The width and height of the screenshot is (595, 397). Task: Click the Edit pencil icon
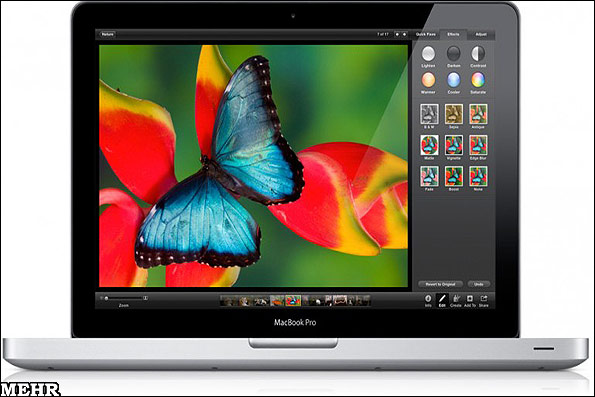click(x=442, y=299)
